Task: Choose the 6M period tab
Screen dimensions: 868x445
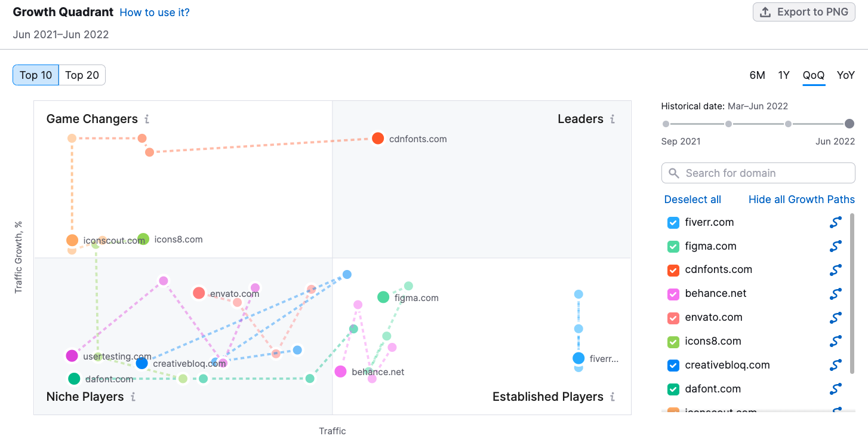Action: pyautogui.click(x=757, y=75)
